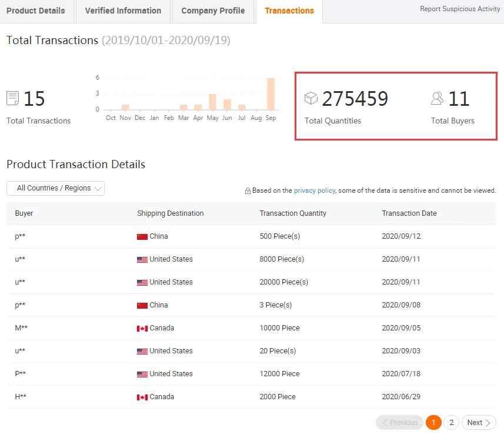Select the 20 Piece(s) quantity cell
The height and width of the screenshot is (438, 504).
pos(278,351)
